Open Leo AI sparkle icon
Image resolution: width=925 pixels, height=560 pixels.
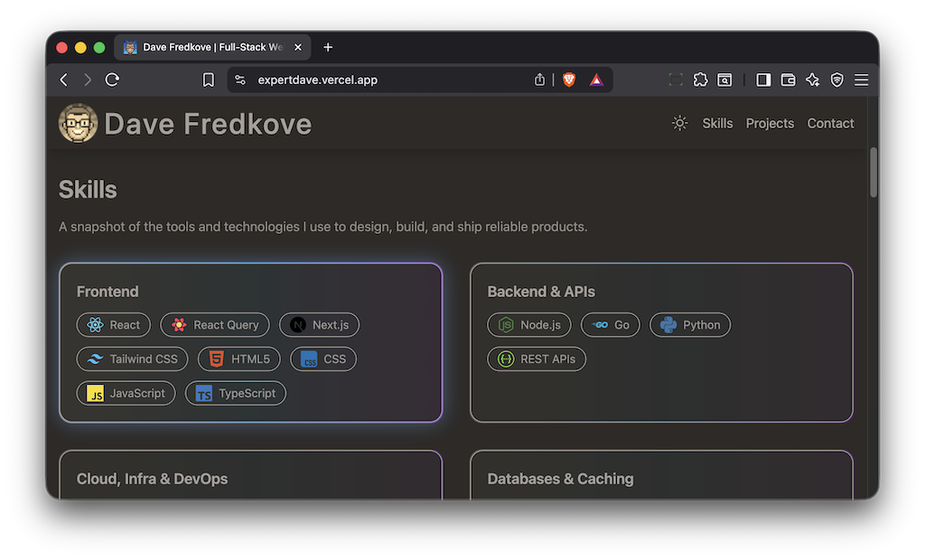pyautogui.click(x=812, y=79)
